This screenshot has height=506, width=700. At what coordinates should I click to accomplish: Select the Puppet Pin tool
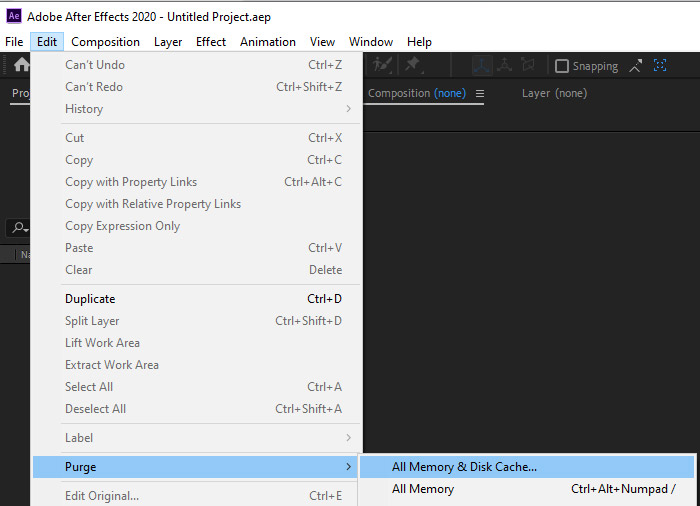coord(412,66)
